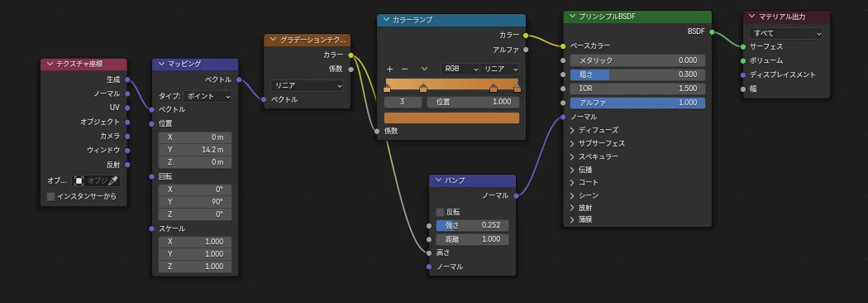Collapse the プリンシプルBSDF node
Viewport: 868px width, 303px height.
tap(572, 17)
